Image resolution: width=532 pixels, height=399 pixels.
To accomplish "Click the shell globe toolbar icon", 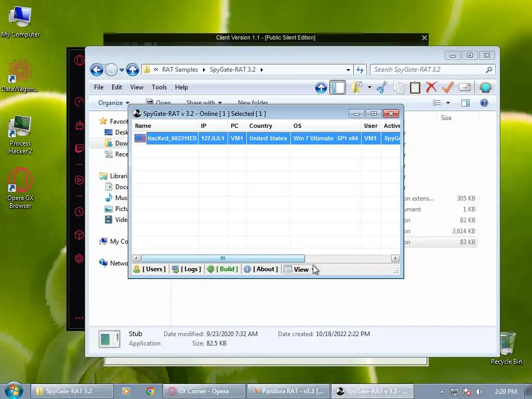I will pos(486,87).
